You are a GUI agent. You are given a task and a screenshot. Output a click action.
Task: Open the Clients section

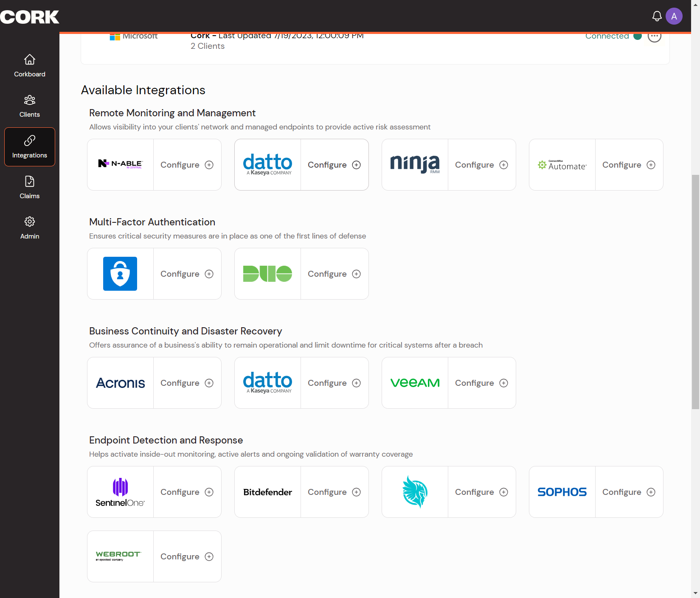(30, 106)
